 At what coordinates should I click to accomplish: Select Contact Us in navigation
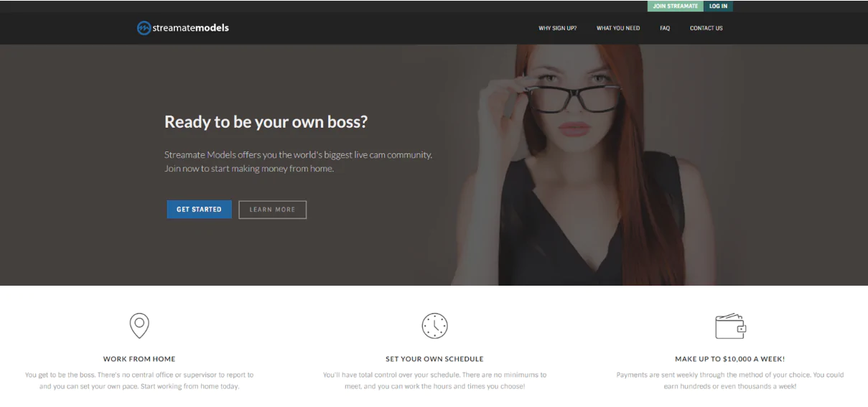[x=706, y=29]
